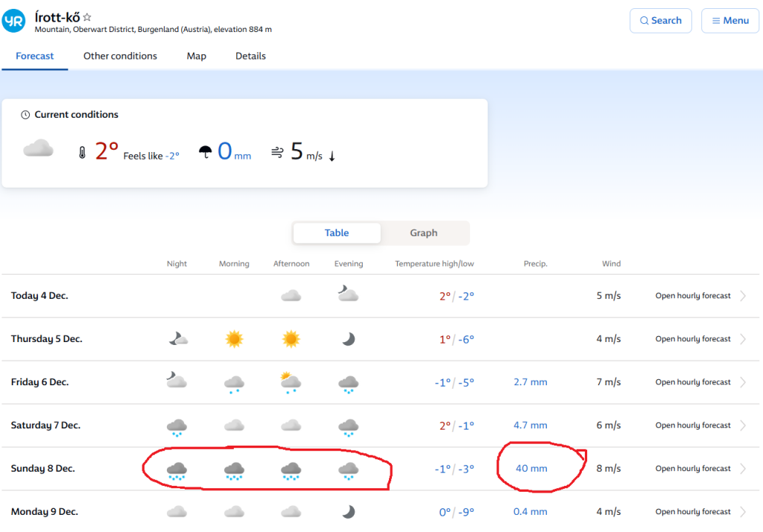Open the Map tab
763x532 pixels.
pos(196,56)
